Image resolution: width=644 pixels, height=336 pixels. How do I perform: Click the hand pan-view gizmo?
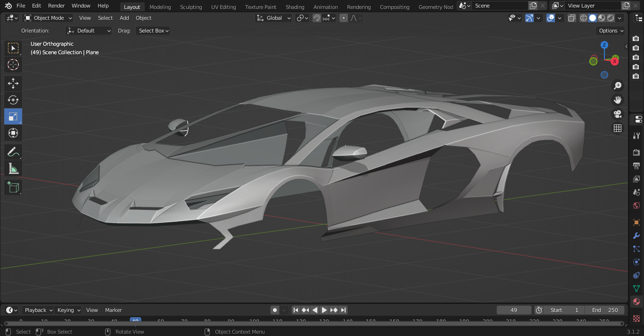pos(618,100)
